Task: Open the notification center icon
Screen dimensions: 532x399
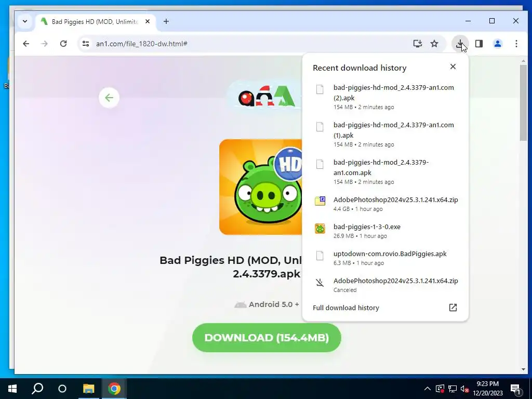Action: point(516,389)
